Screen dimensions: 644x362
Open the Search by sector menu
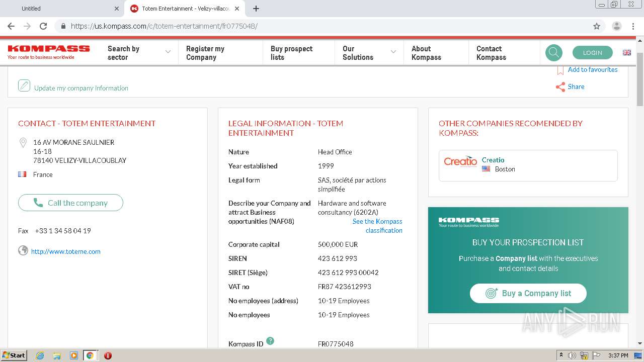tap(123, 53)
